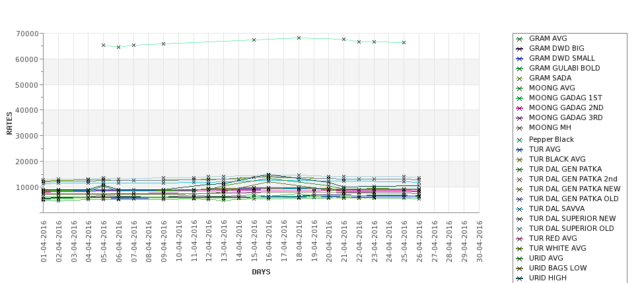Click the MOONG MH legend label
The image size is (644, 283).
[550, 127]
